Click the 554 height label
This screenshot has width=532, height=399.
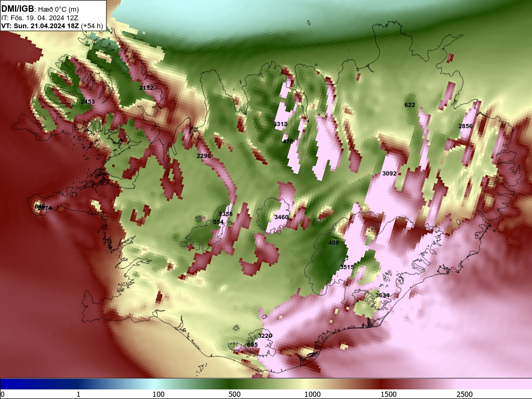click(x=218, y=222)
